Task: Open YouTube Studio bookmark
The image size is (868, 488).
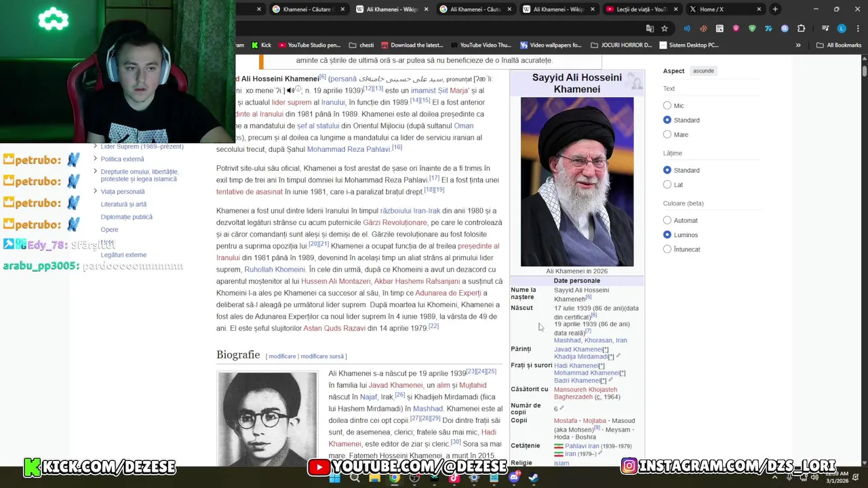Action: [309, 45]
